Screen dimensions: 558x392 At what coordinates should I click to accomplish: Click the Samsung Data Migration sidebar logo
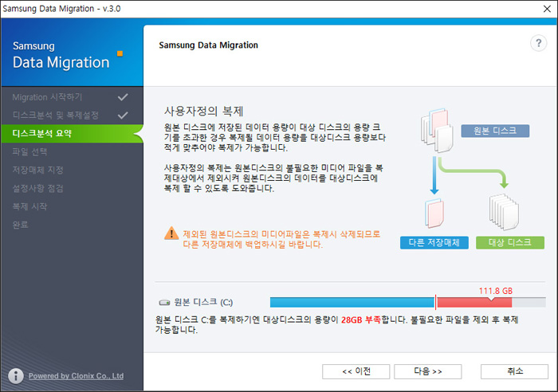[x=61, y=56]
